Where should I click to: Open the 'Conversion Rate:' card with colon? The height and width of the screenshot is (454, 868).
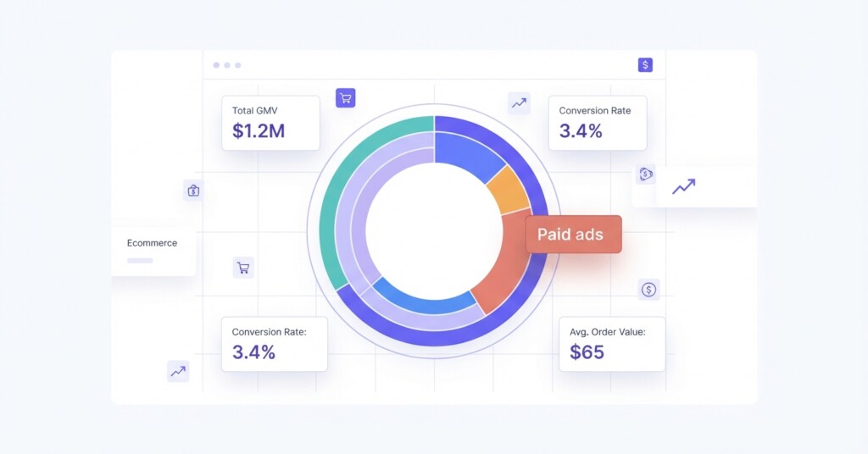pyautogui.click(x=275, y=344)
